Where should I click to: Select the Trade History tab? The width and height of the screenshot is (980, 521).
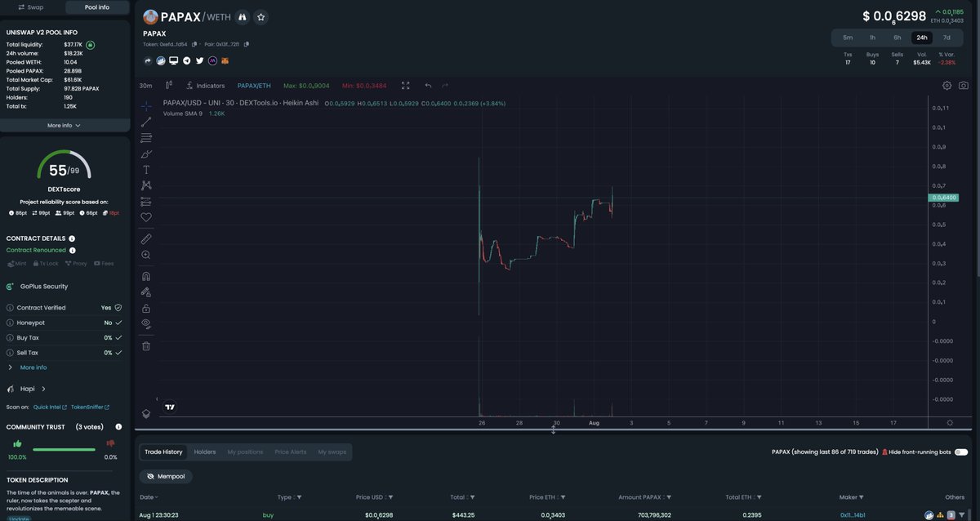(163, 452)
